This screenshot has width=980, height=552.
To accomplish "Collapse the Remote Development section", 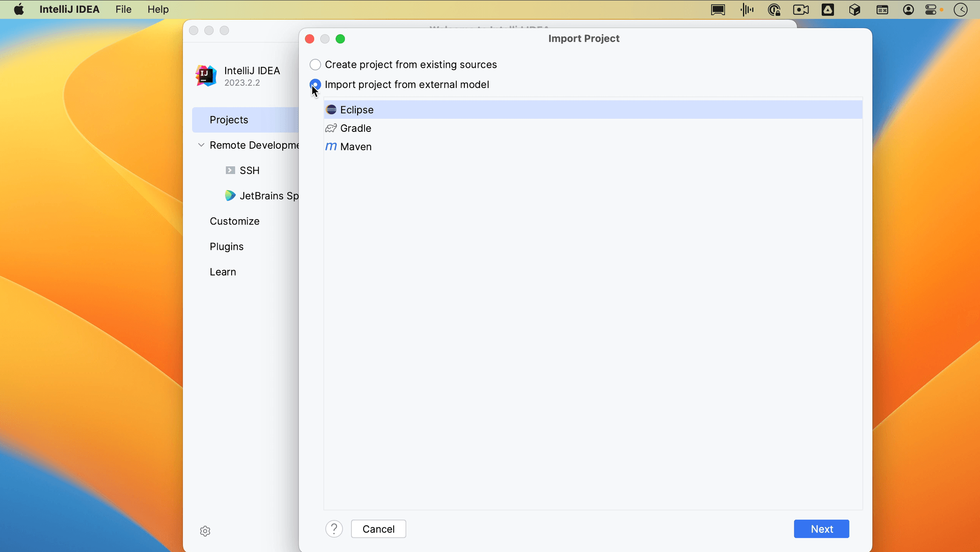I will pyautogui.click(x=201, y=145).
